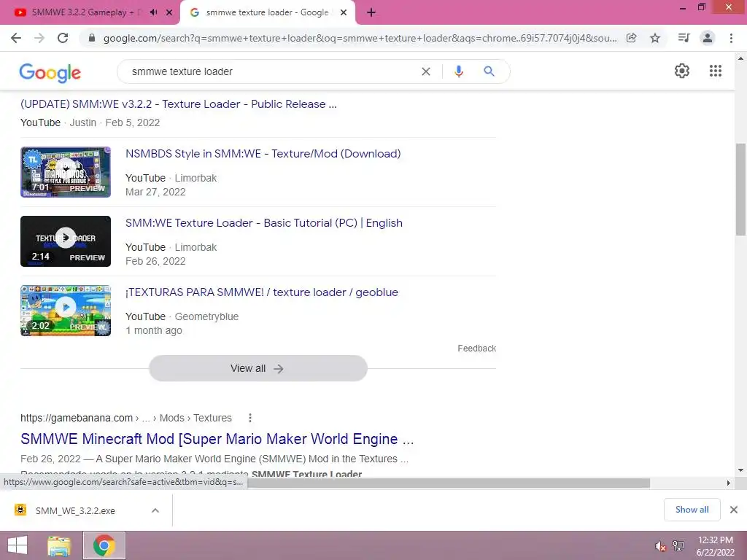Click the vertical page scrollbar thumb
747x560 pixels.
click(741, 189)
